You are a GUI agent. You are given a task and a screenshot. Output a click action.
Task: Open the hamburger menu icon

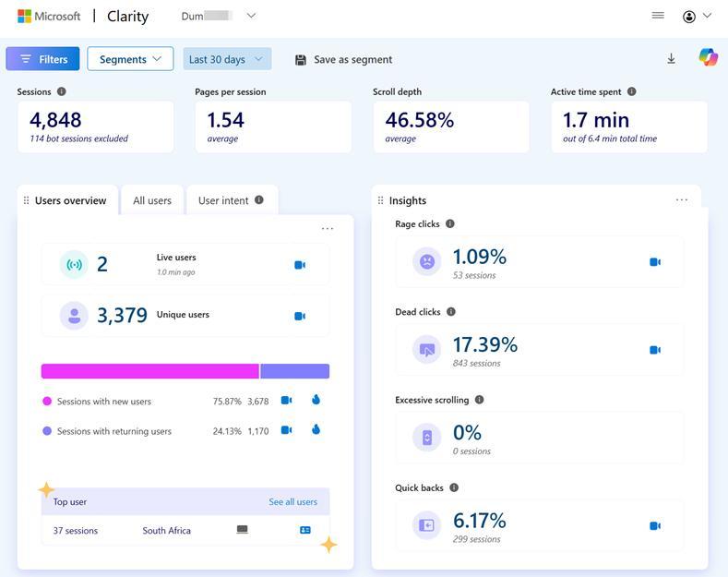tap(658, 16)
